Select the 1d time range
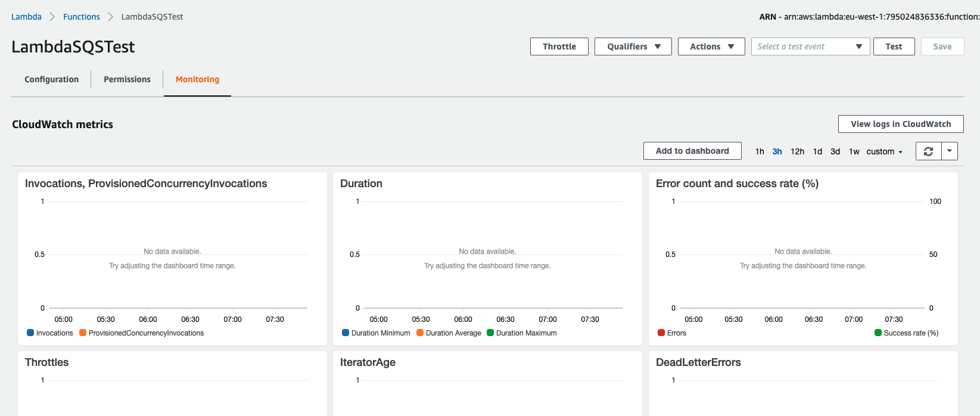980x416 pixels. point(817,151)
